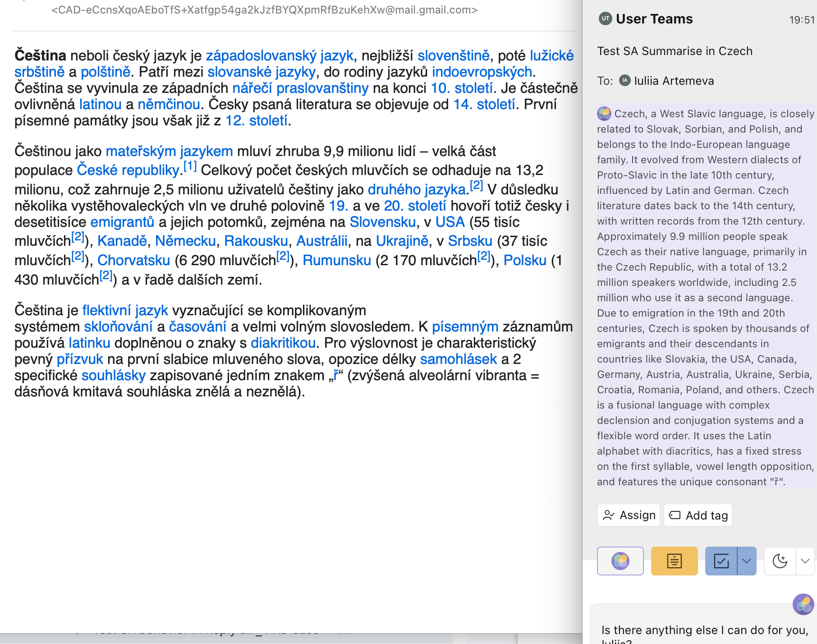The height and width of the screenshot is (644, 817).
Task: Open the slovenštině link
Action: (453, 55)
